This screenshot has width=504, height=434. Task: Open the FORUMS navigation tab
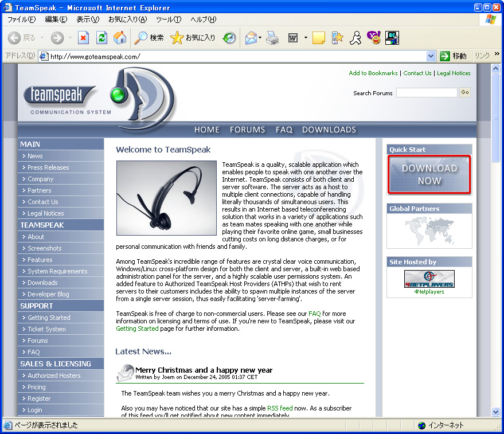point(248,130)
